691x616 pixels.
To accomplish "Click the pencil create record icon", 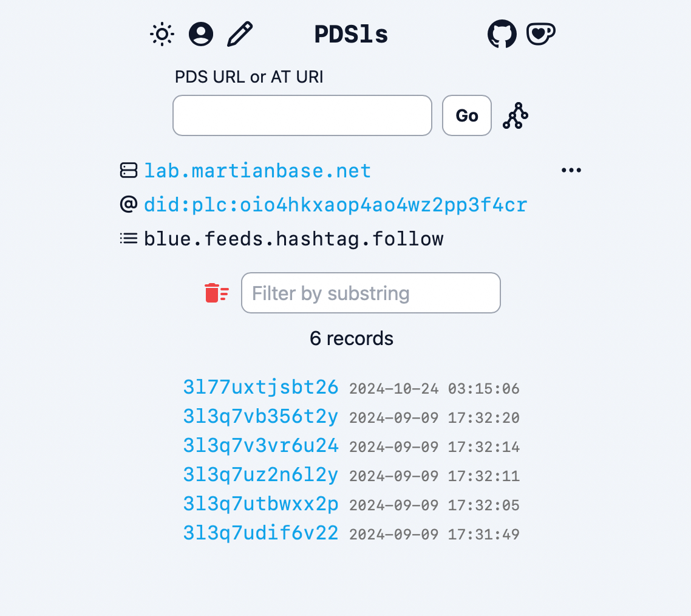I will [x=240, y=34].
